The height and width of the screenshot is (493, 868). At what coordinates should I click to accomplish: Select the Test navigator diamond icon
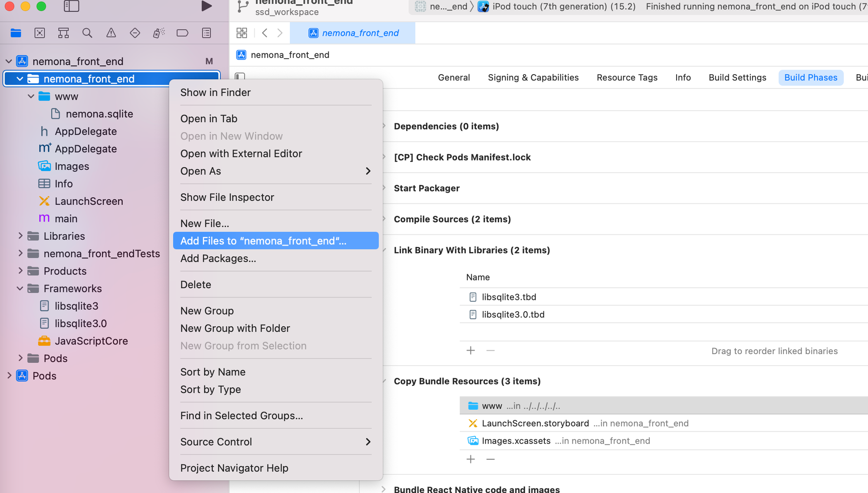pos(135,33)
